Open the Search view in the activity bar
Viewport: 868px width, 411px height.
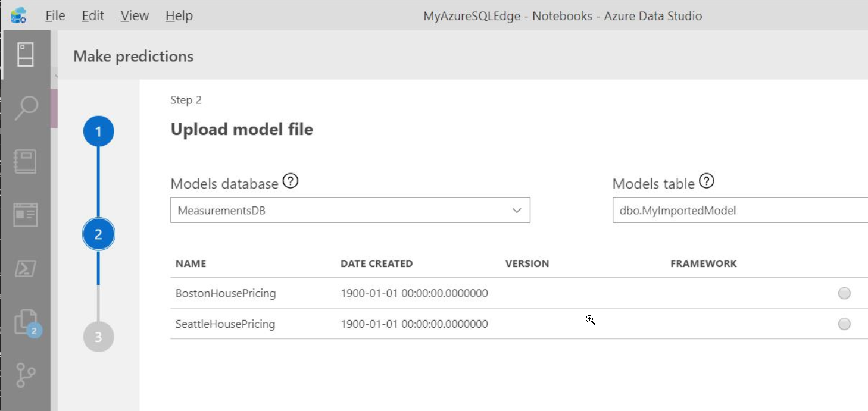tap(26, 108)
